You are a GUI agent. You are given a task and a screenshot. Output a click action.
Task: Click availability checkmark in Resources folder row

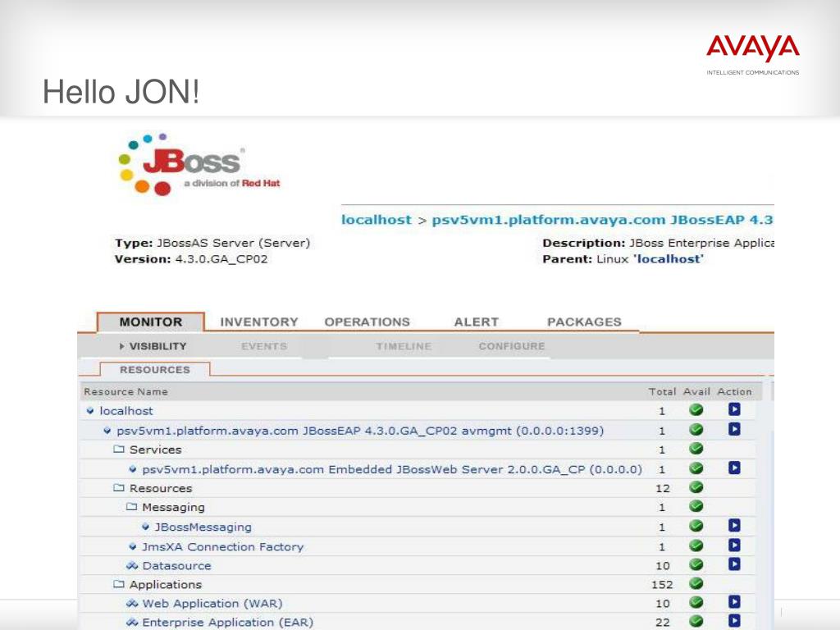pos(696,487)
